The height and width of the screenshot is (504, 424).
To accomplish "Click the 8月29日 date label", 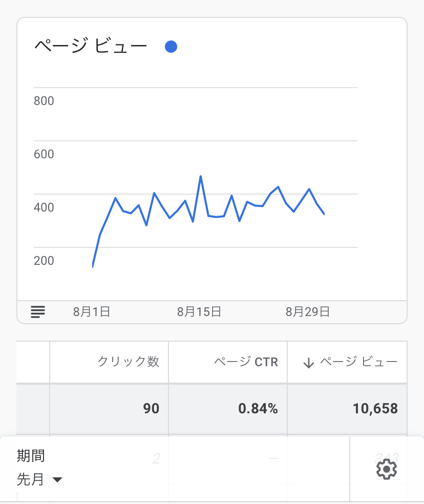I will (307, 311).
